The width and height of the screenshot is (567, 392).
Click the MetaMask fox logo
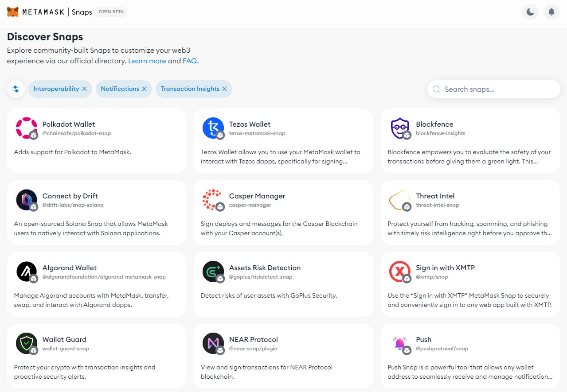tap(13, 12)
